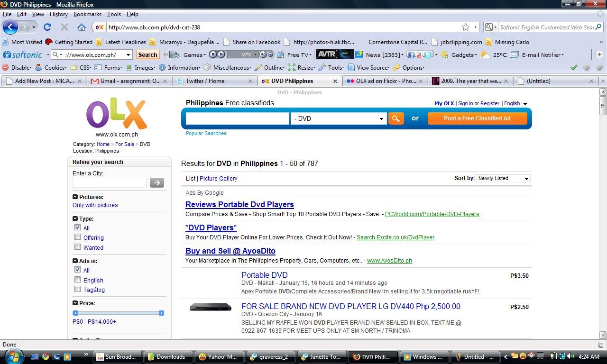Bookmark this page with the star icon
The height and width of the screenshot is (364, 607).
click(x=466, y=27)
